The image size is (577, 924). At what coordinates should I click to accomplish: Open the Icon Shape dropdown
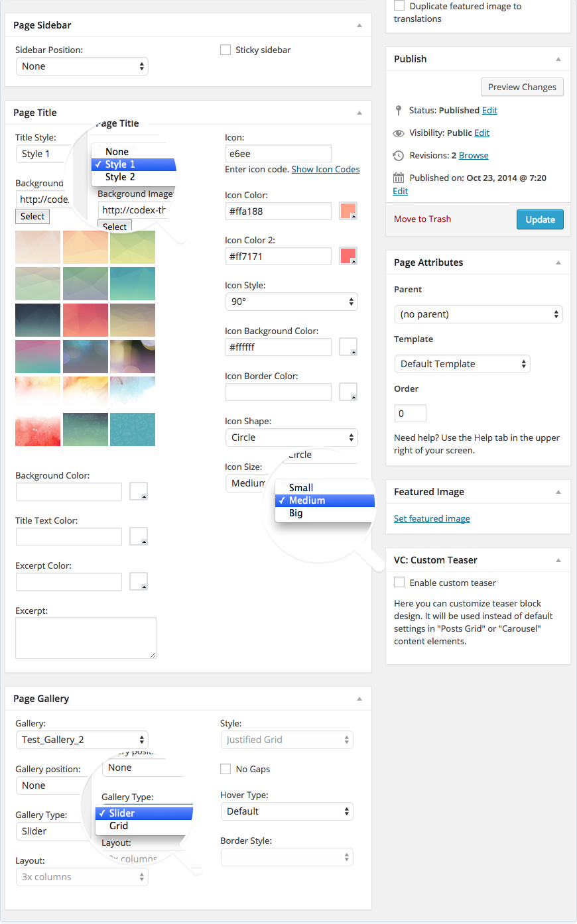[x=291, y=437]
